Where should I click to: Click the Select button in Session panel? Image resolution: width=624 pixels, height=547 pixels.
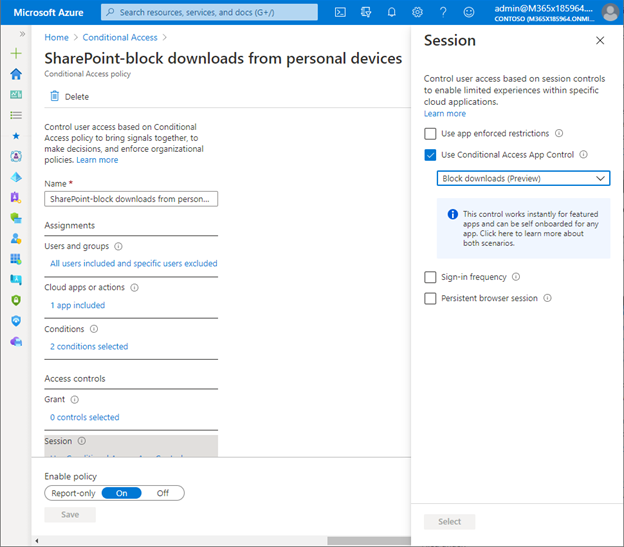pos(449,522)
